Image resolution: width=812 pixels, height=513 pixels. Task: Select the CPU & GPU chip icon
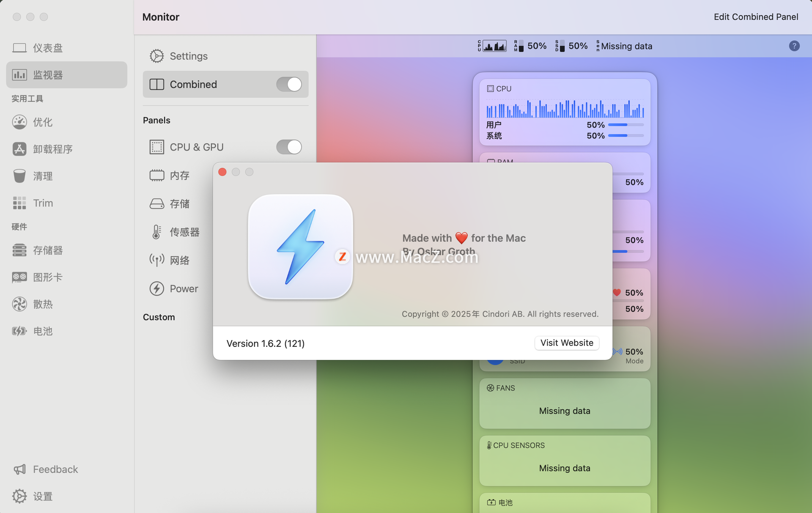[x=156, y=147]
